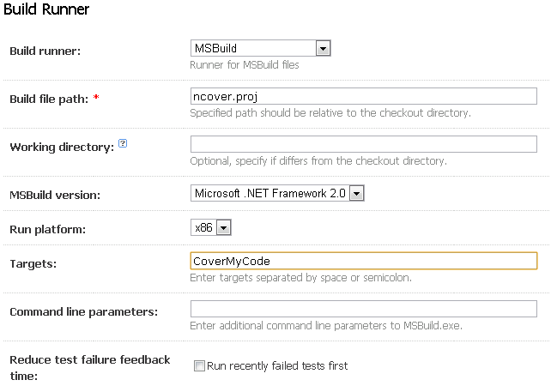557x392 pixels.
Task: Click the Run recently failed tests first label
Action: 277,365
